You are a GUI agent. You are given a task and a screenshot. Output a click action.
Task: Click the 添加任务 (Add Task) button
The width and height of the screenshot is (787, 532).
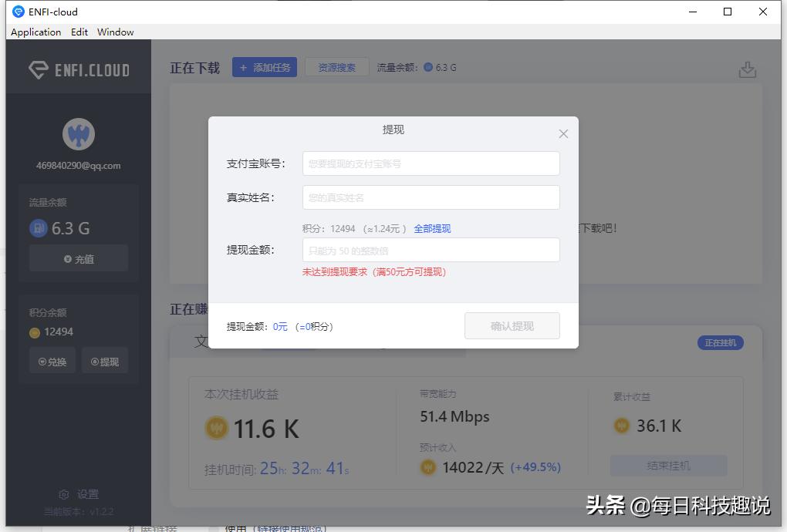(x=265, y=67)
